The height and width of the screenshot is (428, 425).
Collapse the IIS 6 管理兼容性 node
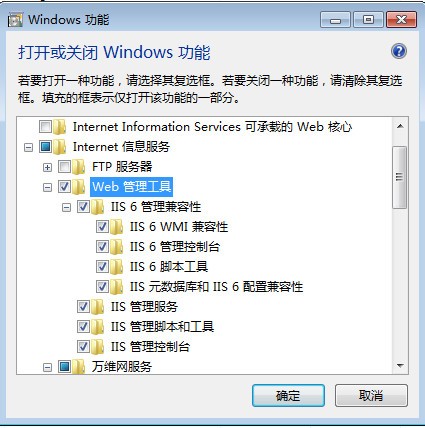point(67,207)
